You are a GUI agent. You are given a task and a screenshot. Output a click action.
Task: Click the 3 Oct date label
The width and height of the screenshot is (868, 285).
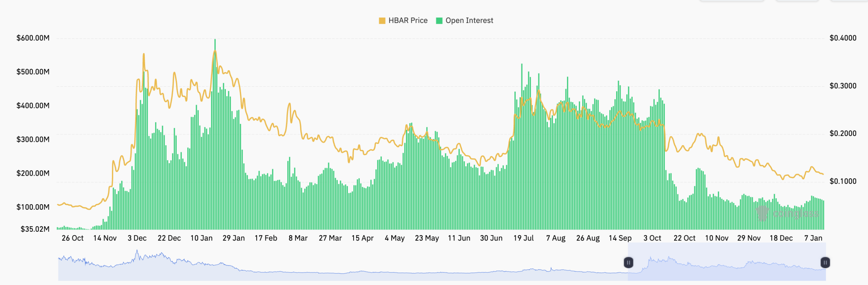(652, 238)
